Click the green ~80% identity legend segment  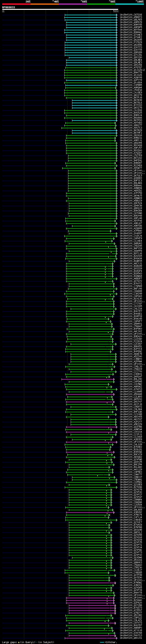101,4
